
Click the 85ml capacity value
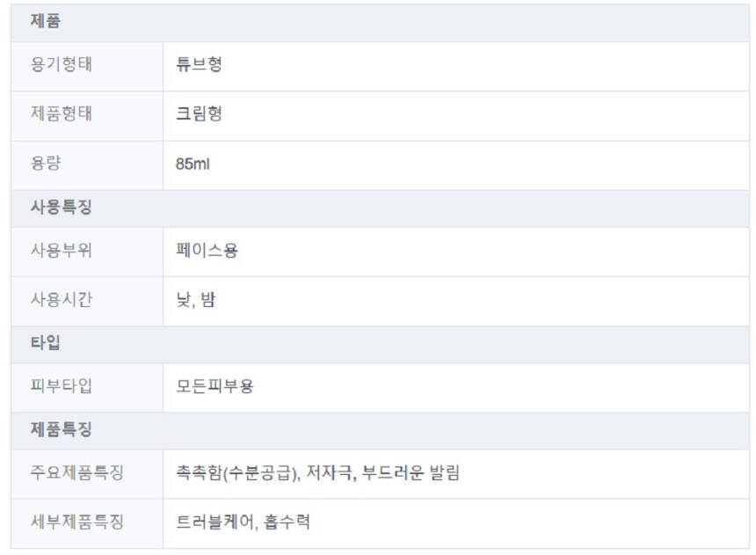193,164
